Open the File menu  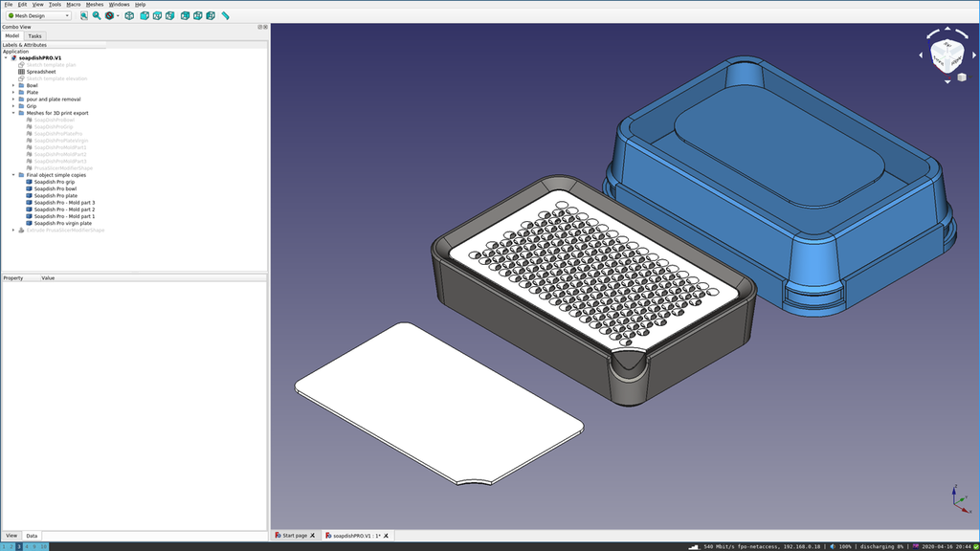coord(9,5)
